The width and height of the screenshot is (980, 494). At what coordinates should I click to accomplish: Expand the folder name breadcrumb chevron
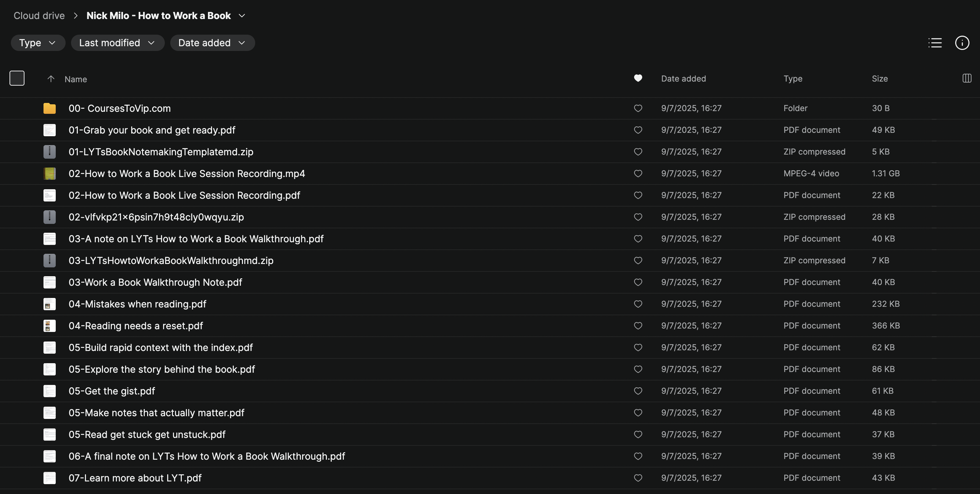pyautogui.click(x=242, y=16)
